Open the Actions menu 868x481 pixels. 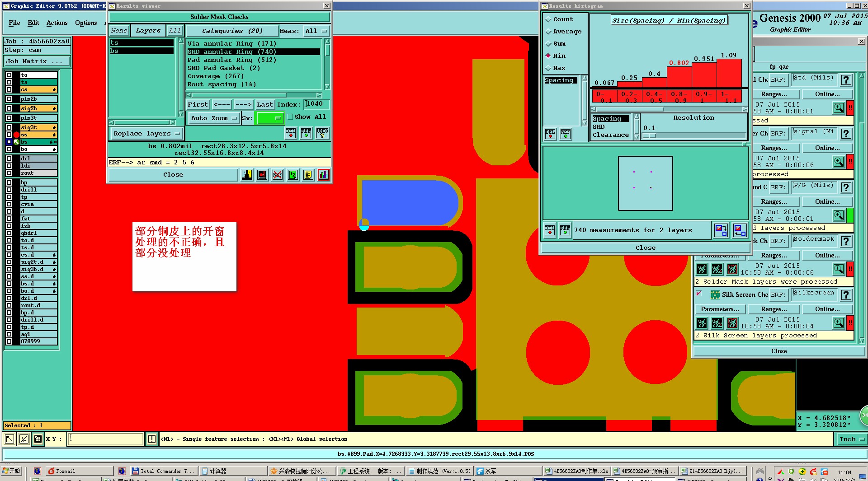[x=57, y=23]
